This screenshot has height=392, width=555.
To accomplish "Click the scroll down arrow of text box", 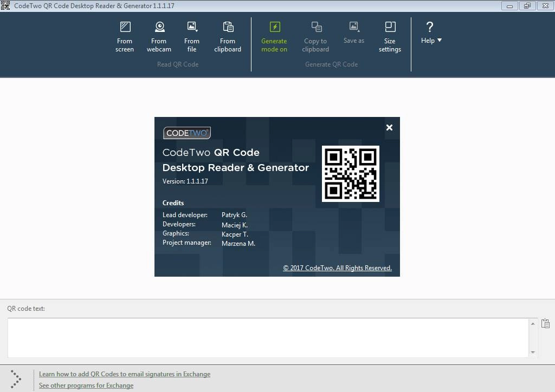I will (533, 352).
